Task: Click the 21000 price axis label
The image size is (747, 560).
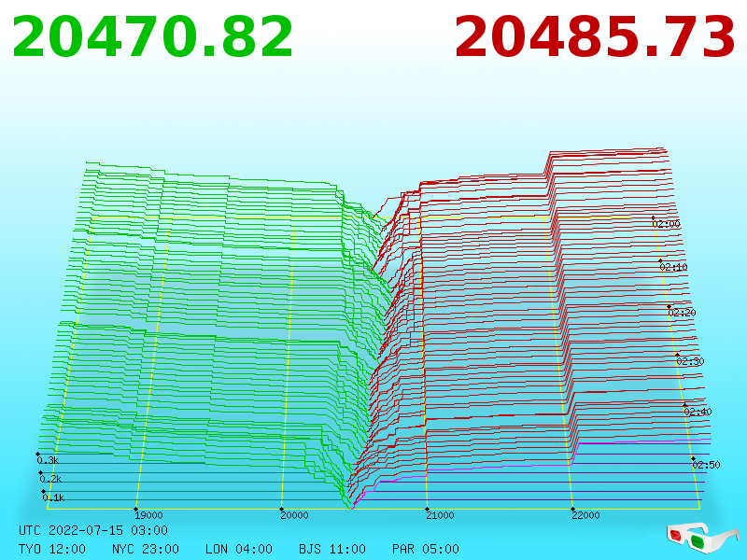Action: 440,515
